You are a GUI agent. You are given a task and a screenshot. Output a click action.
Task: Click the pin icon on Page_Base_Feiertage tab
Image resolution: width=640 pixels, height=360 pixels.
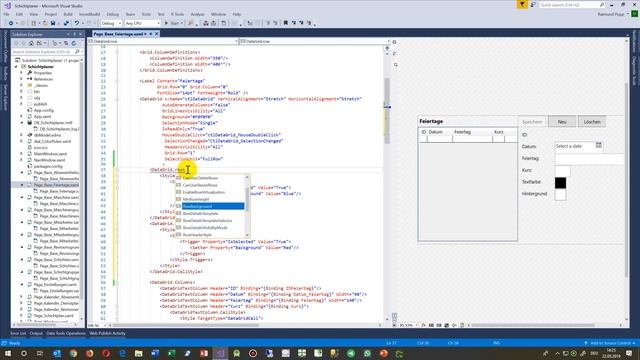[151, 34]
